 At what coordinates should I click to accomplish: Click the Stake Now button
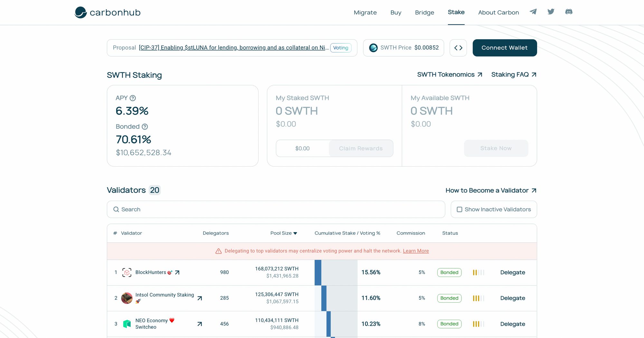click(496, 148)
